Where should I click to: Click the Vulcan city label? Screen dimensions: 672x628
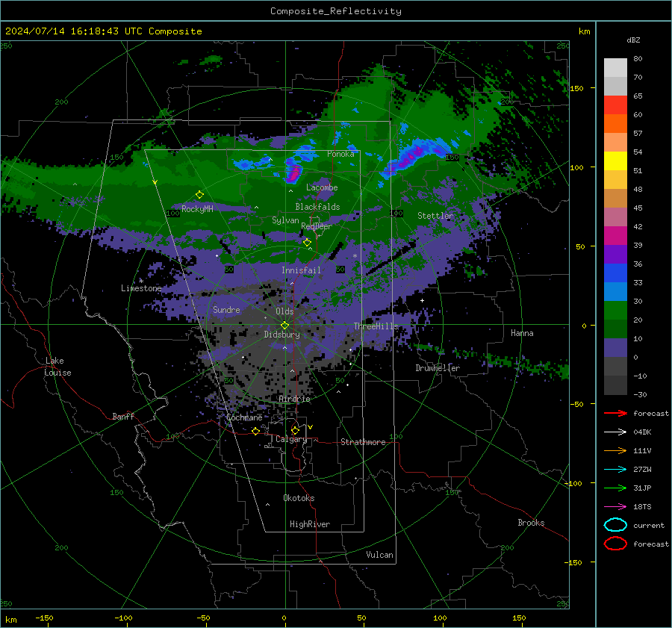(379, 555)
